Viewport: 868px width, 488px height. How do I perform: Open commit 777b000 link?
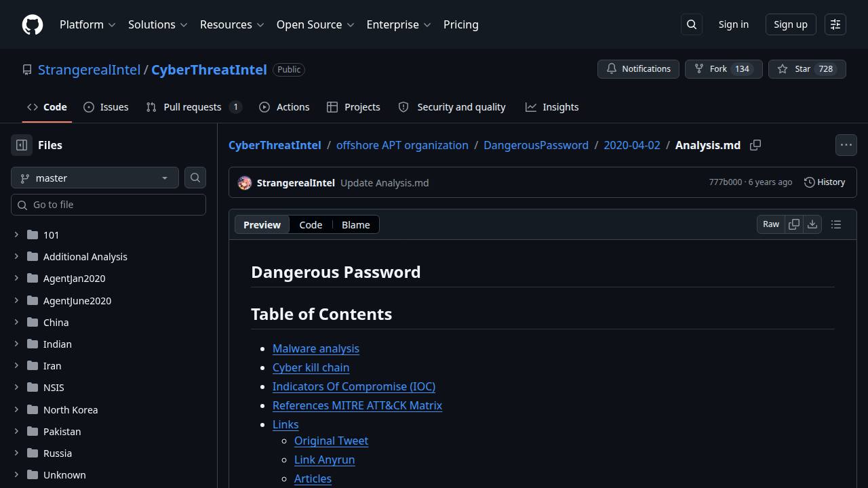pyautogui.click(x=726, y=182)
